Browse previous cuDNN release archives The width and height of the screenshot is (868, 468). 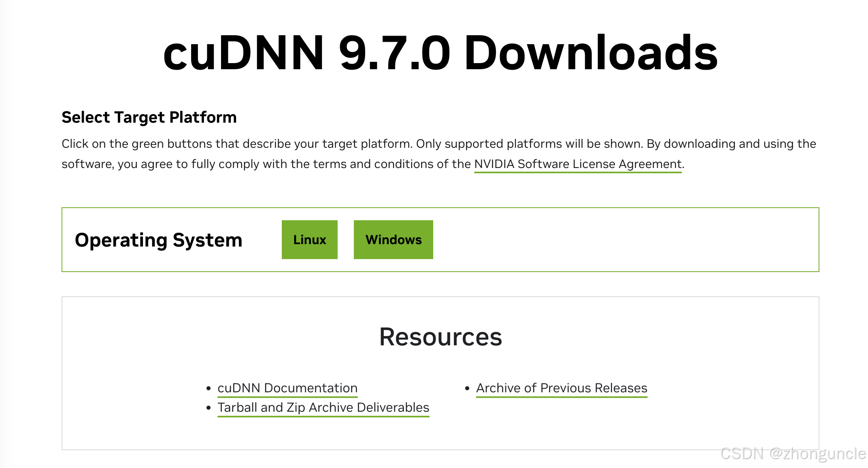click(x=562, y=388)
